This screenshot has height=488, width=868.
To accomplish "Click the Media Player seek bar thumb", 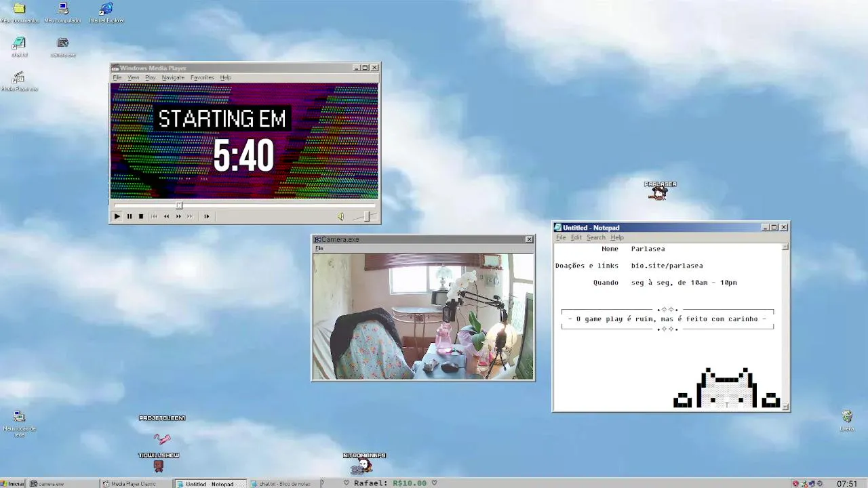I will pyautogui.click(x=179, y=205).
